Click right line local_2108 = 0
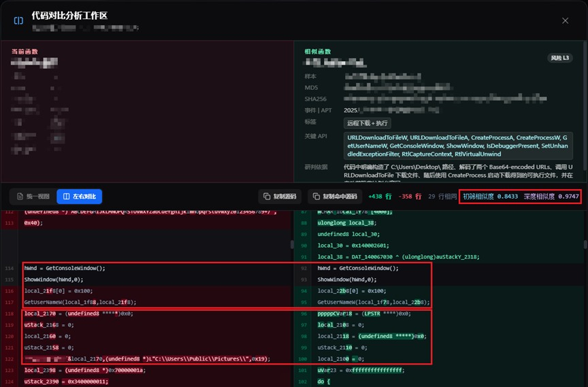Viewport: 588px width, 387px height. [x=341, y=325]
